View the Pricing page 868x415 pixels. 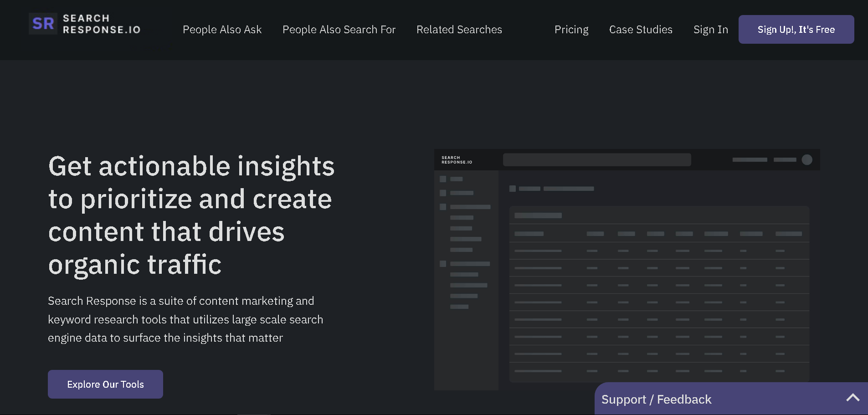coord(571,30)
